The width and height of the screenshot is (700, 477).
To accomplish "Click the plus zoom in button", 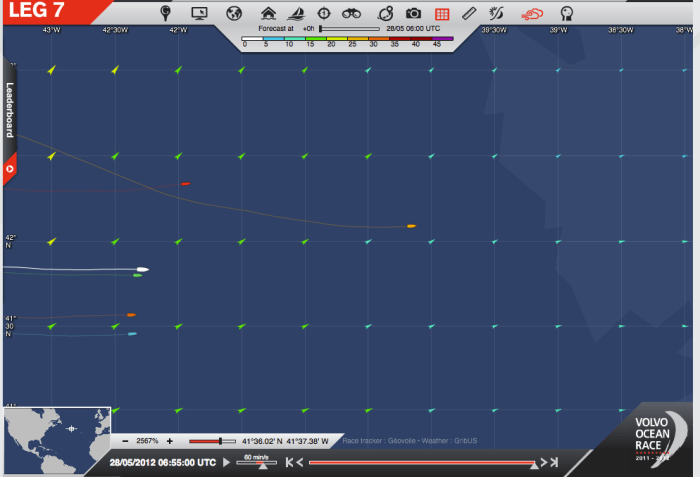I will pos(170,441).
